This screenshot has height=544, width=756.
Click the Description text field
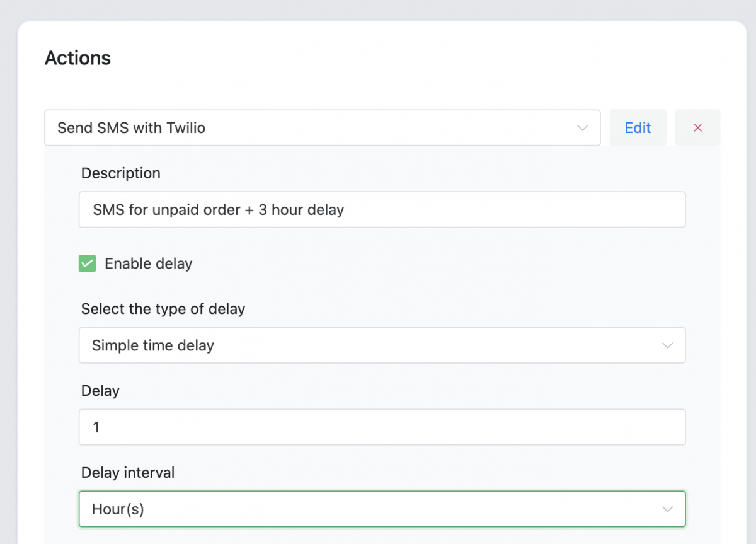pos(382,210)
